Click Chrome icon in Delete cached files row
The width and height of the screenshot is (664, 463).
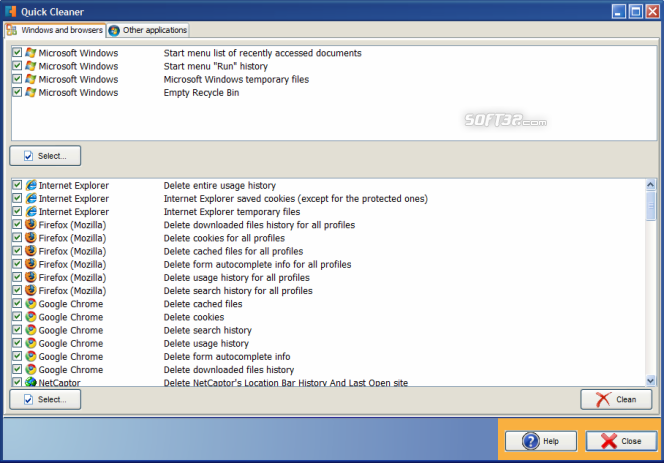pos(30,303)
